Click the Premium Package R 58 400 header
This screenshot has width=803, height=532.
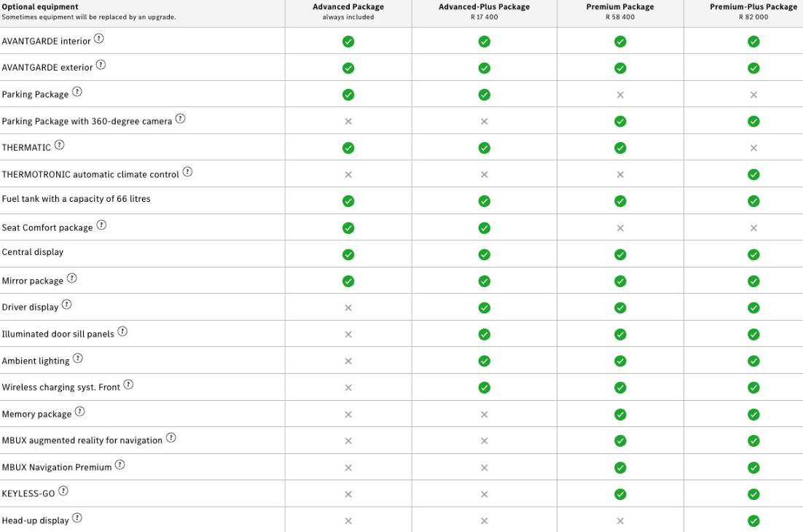[x=620, y=12]
